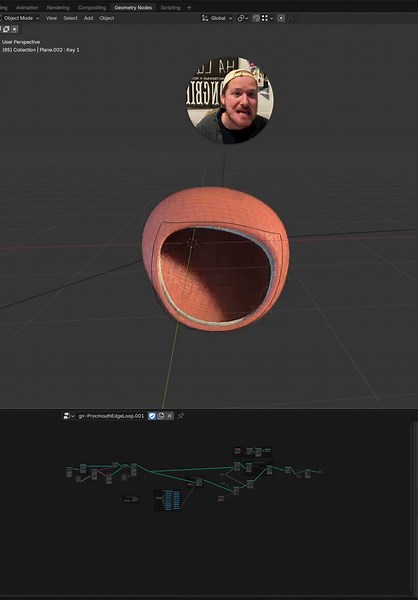Open the Scripting workspace tab
418x600 pixels.
tap(170, 7)
